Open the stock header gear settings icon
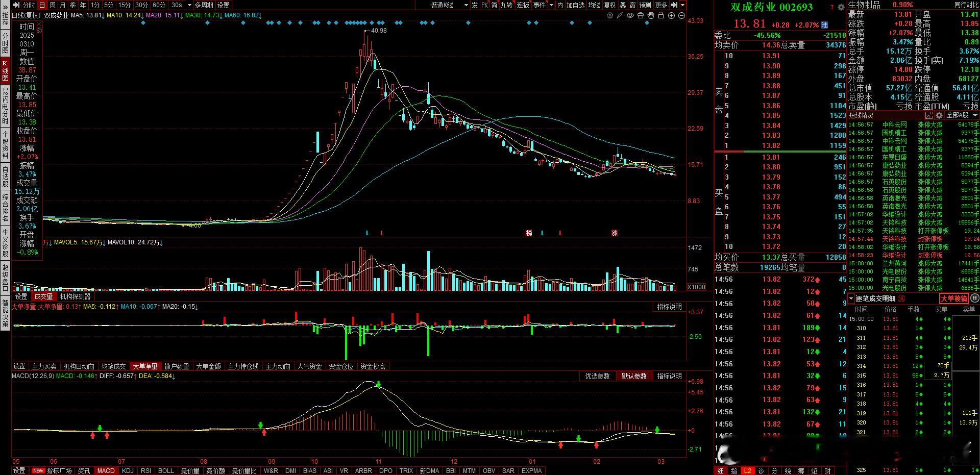The width and height of the screenshot is (980, 475). coord(841,7)
